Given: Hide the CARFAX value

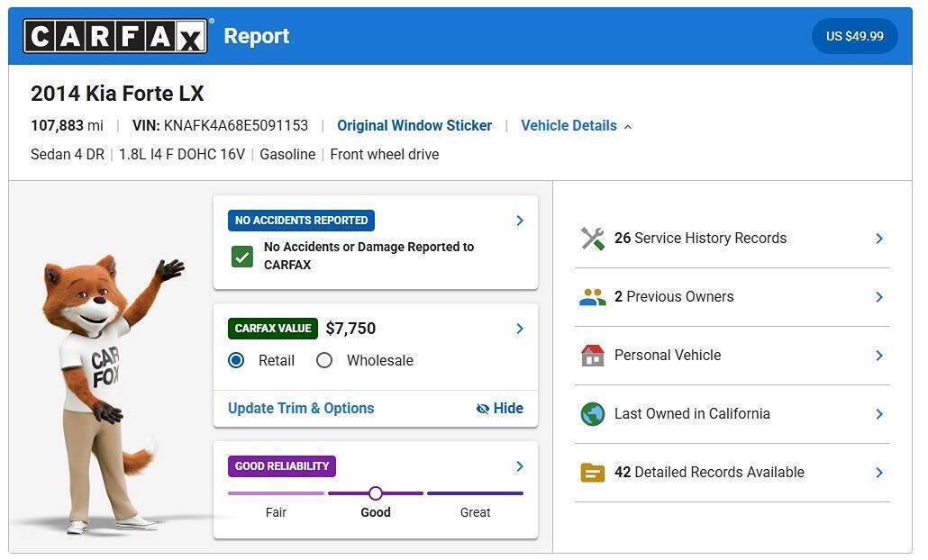Looking at the screenshot, I should pyautogui.click(x=500, y=409).
